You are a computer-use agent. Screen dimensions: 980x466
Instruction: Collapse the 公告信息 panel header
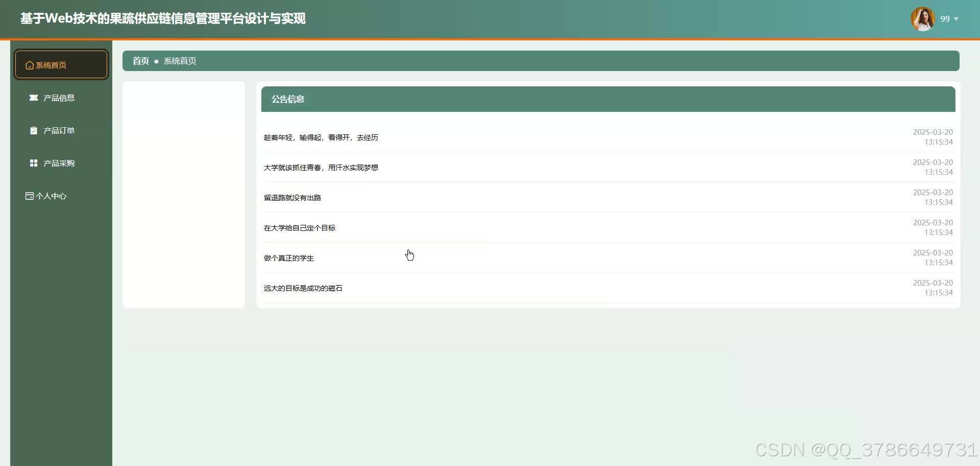(287, 99)
